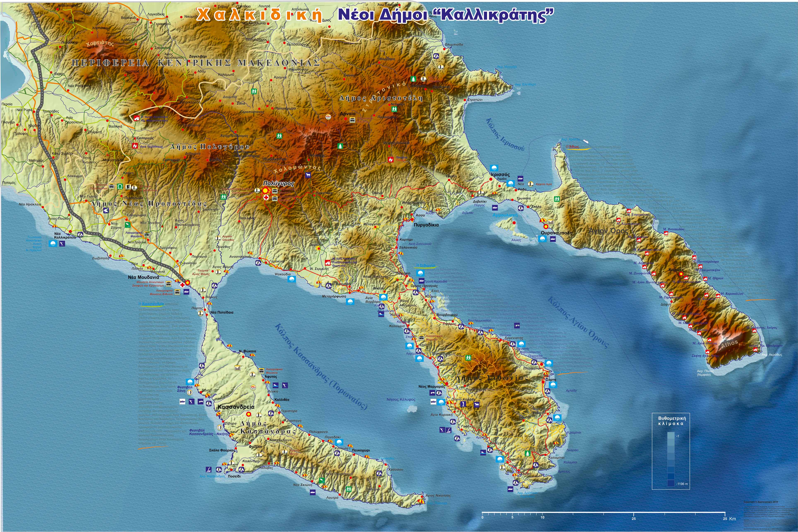Click the boat marina icon near Δεβελίκι Πύργος

495,208
